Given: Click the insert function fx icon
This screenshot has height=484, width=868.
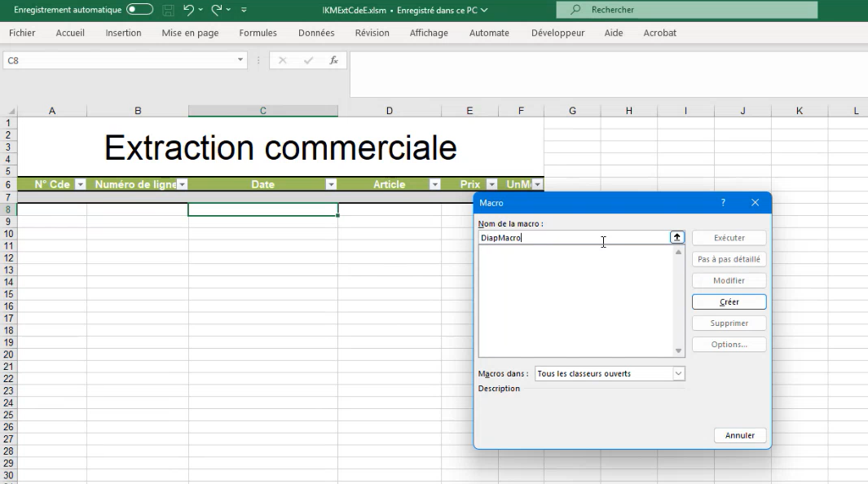Looking at the screenshot, I should 333,60.
